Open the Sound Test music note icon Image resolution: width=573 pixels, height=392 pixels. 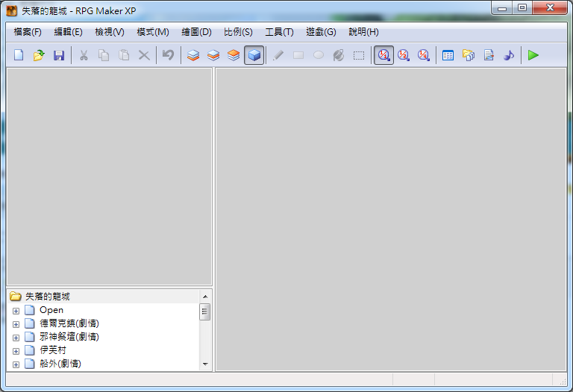click(x=509, y=55)
